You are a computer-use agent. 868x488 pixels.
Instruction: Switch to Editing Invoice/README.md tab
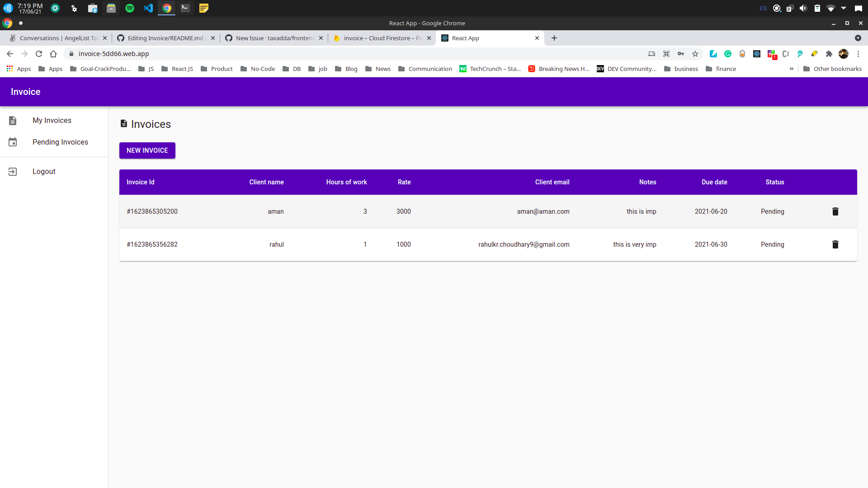click(x=165, y=38)
